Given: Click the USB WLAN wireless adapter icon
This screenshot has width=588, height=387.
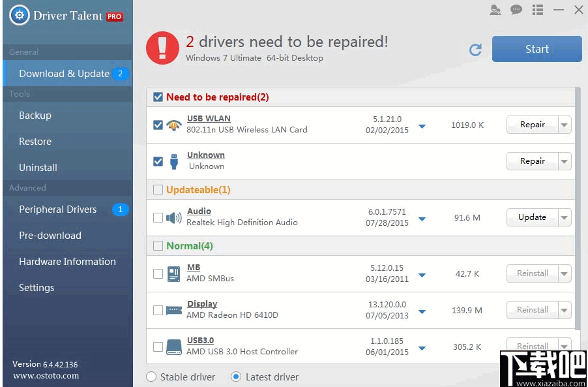Looking at the screenshot, I should 174,124.
